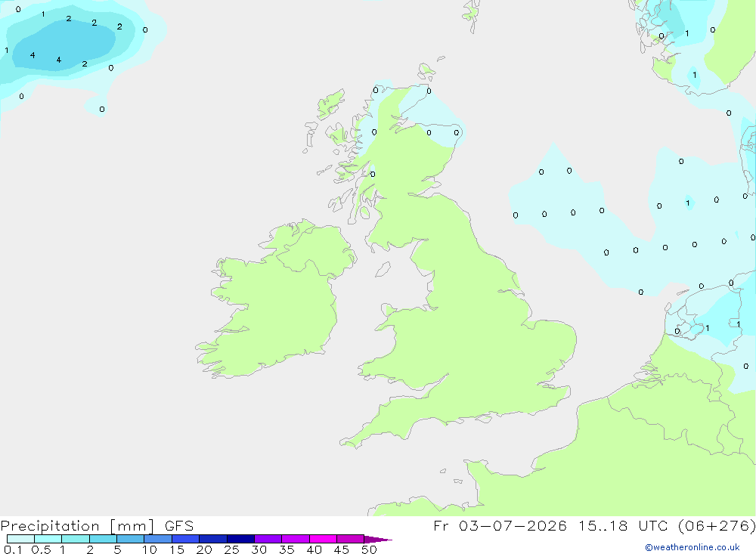
Task: Click the legend label "10"
Action: pyautogui.click(x=150, y=549)
